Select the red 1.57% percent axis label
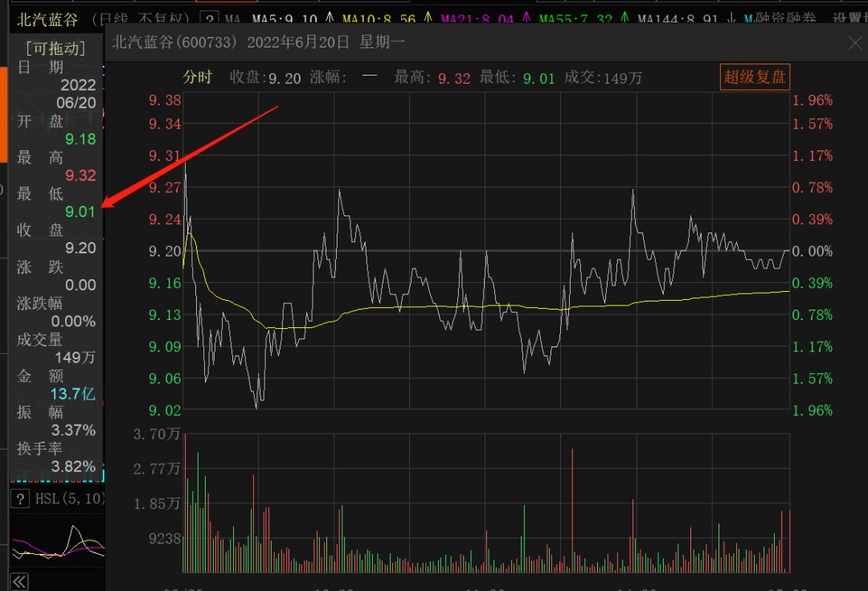Screen dimensions: 868x591 click(813, 124)
